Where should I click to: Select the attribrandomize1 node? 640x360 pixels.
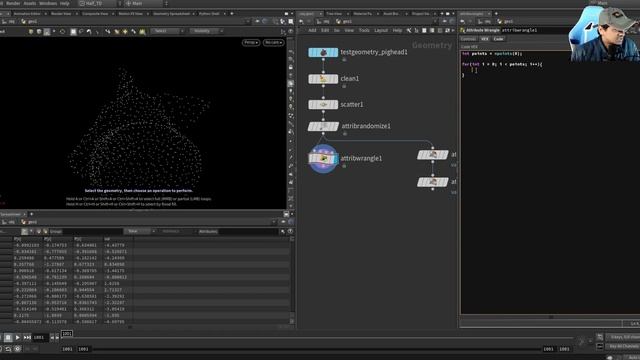click(323, 127)
